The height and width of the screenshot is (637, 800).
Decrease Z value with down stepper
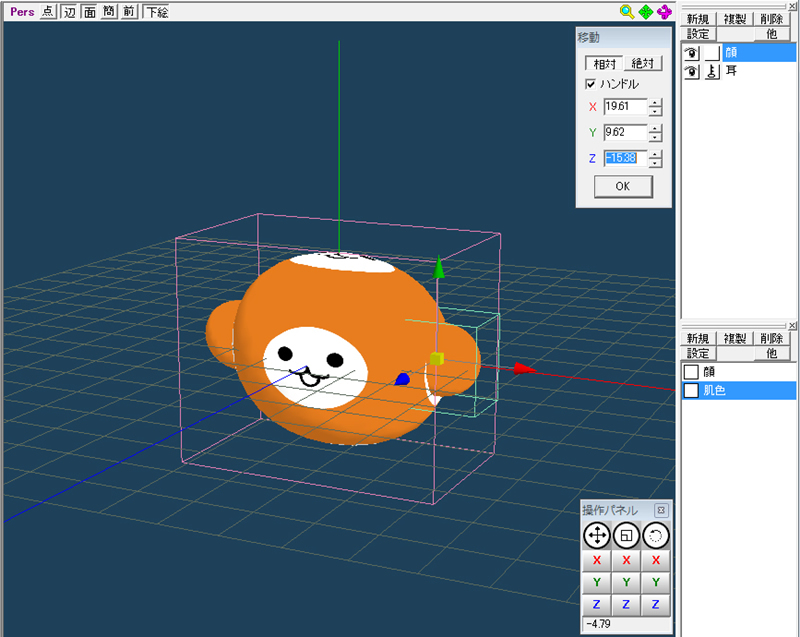[x=655, y=163]
